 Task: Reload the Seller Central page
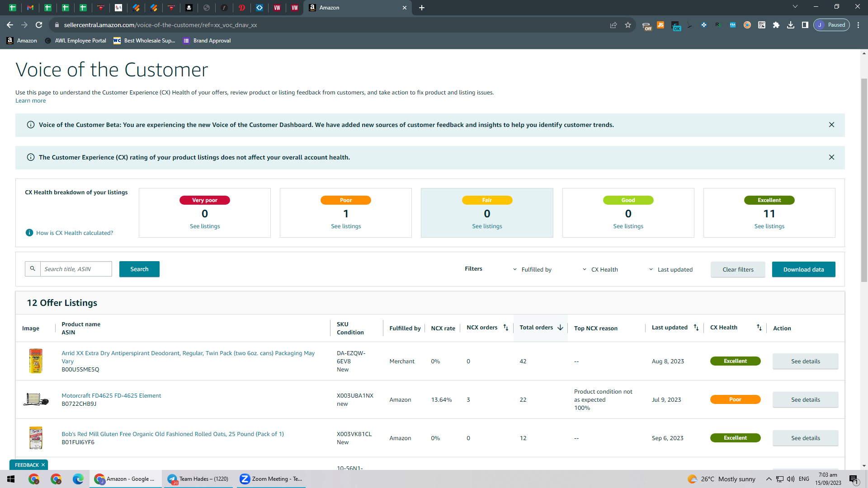click(39, 25)
